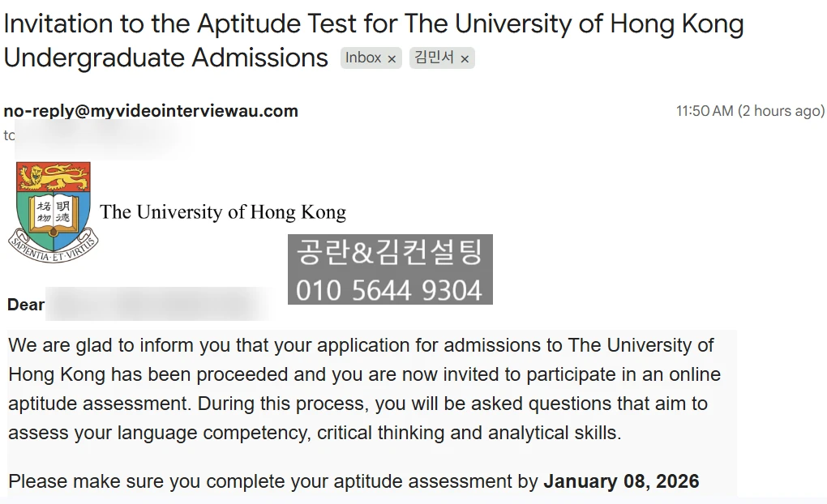827x504 pixels.
Task: Click the no-reply@myvideointerviewau.com sender address
Action: click(x=151, y=111)
